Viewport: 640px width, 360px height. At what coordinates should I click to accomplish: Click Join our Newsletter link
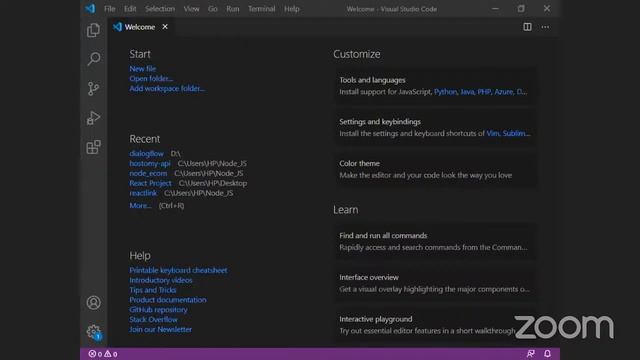(x=160, y=329)
